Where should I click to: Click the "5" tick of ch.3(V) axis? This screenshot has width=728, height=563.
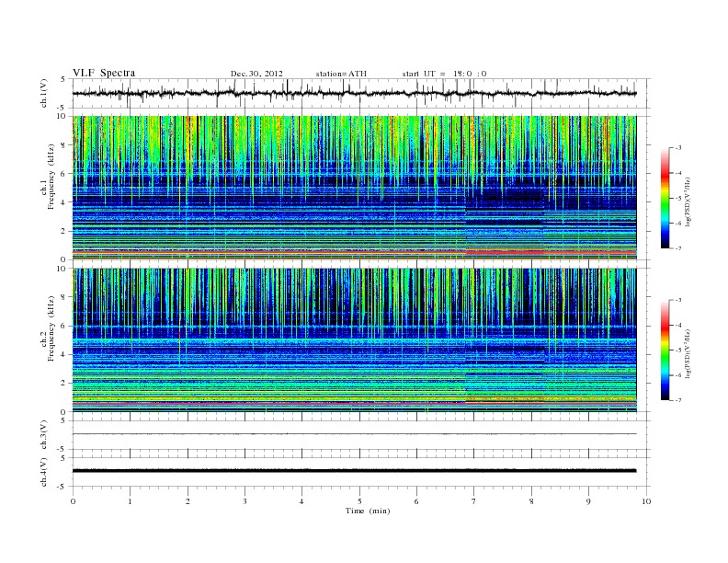click(x=63, y=420)
